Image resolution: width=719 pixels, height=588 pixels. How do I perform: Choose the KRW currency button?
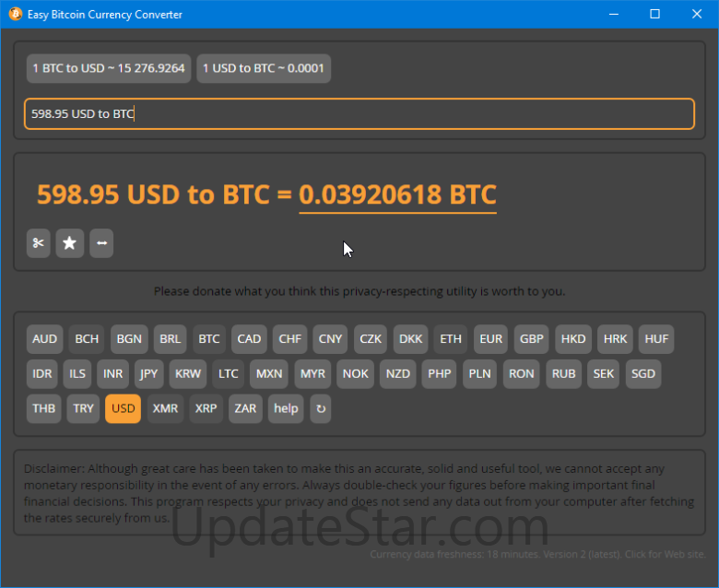pos(188,374)
